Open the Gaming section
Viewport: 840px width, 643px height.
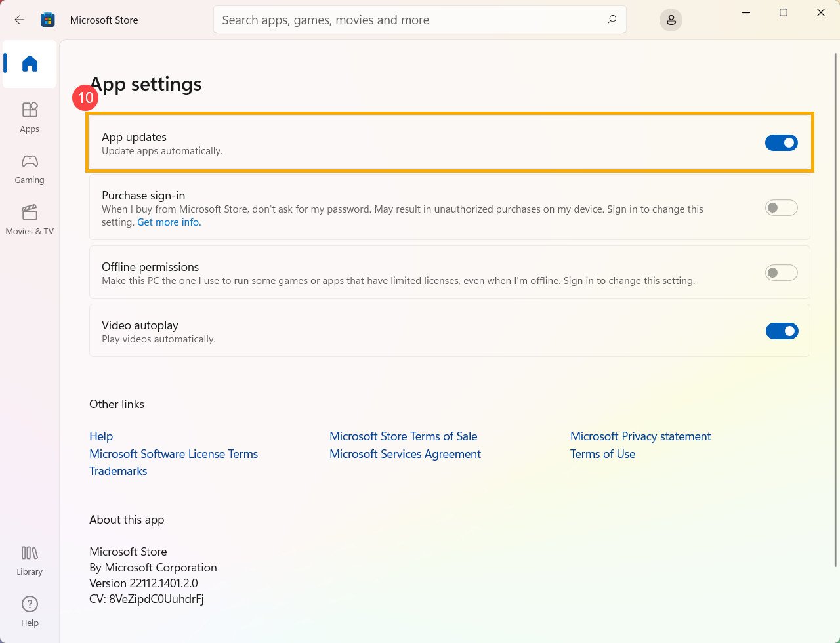(30, 168)
